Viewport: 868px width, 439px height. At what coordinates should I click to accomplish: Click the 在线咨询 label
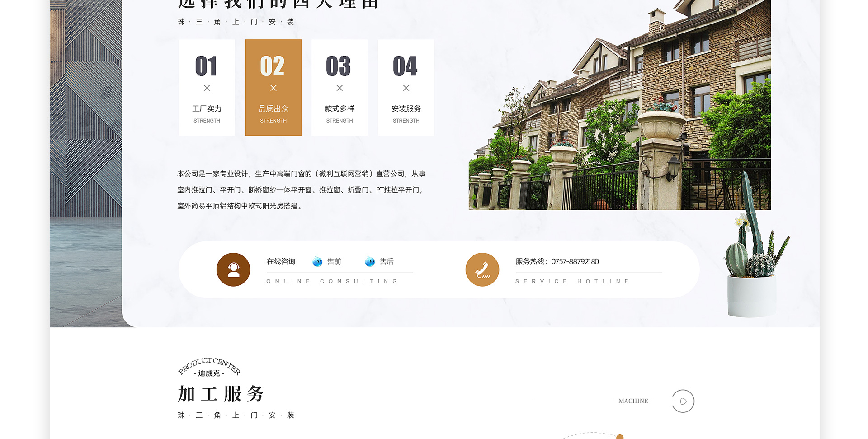pyautogui.click(x=281, y=262)
